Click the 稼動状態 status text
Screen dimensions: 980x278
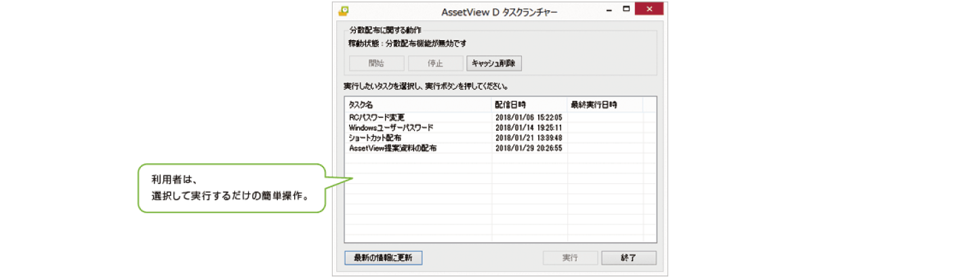[x=406, y=43]
